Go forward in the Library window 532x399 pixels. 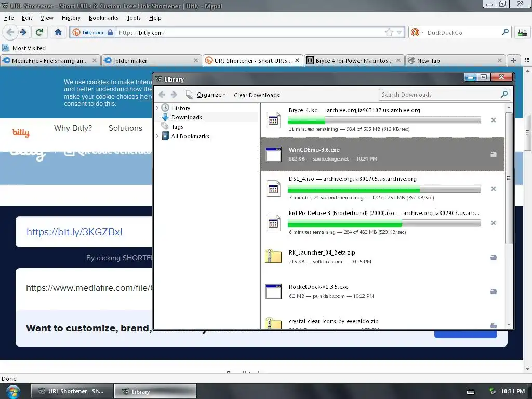click(174, 95)
